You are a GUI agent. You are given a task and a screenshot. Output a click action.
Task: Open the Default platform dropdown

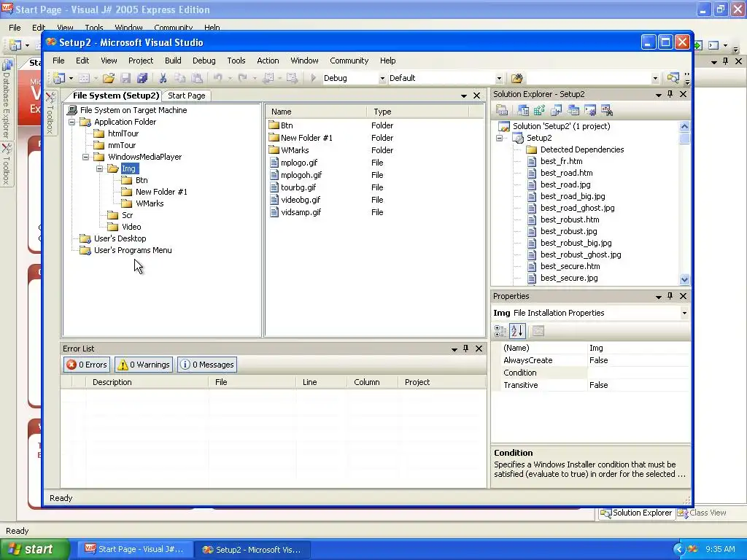point(499,79)
